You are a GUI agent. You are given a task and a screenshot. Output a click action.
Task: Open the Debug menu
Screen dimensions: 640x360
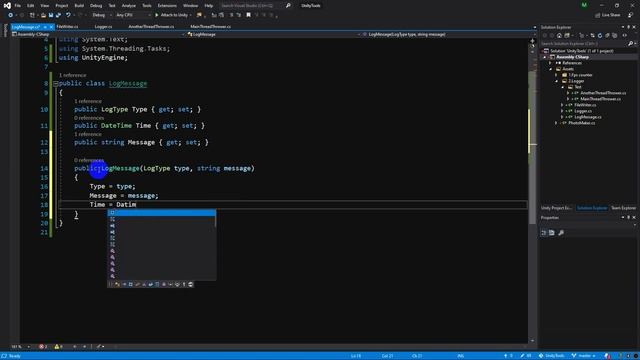(96, 6)
